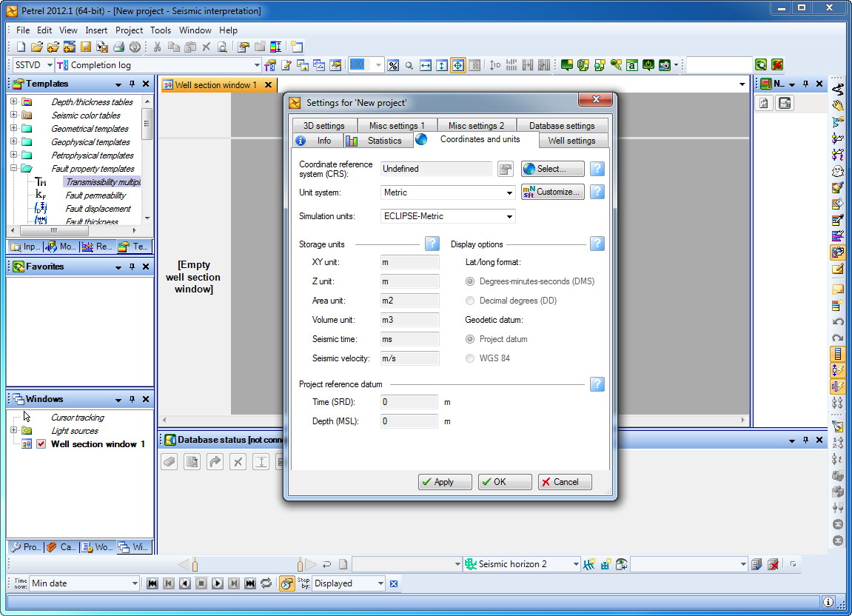
Task: Select the Seismic color tables folder
Action: 86,115
